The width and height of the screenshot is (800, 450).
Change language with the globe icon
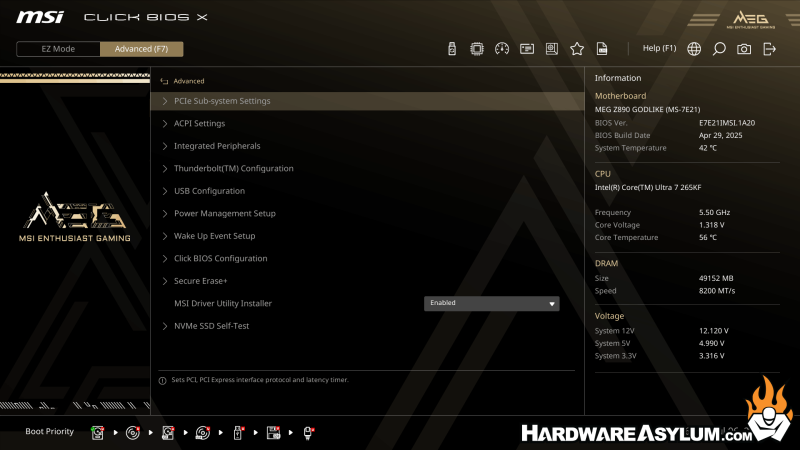(x=694, y=48)
